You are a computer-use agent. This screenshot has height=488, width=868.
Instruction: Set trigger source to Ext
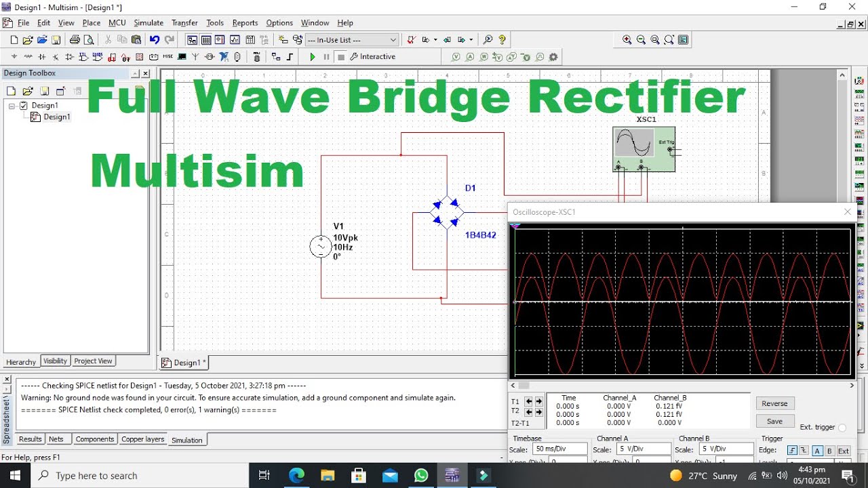point(843,451)
